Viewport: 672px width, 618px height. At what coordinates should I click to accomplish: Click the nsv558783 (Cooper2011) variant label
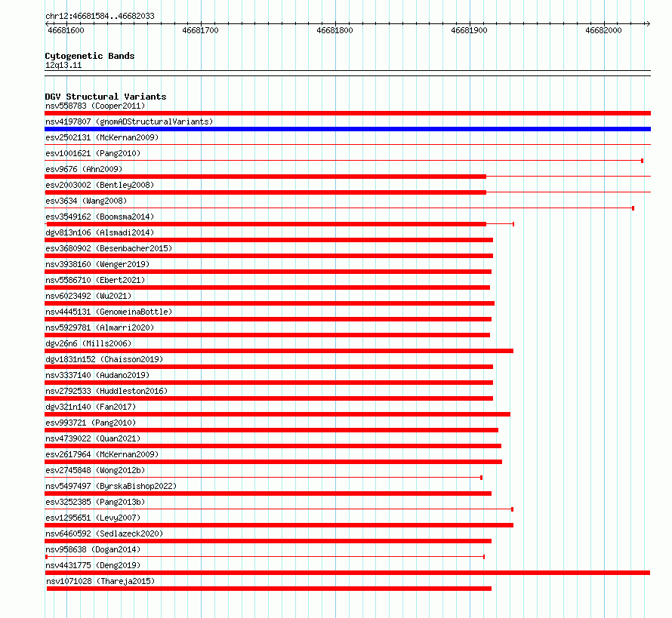95,106
